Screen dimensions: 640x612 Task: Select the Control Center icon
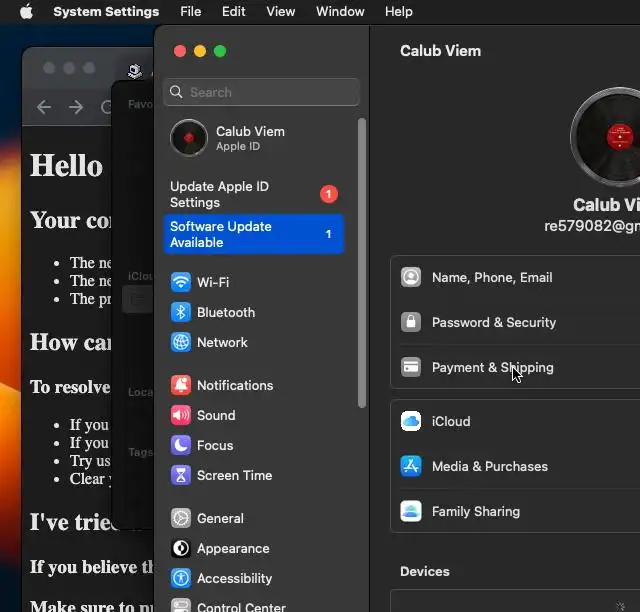[x=181, y=605]
